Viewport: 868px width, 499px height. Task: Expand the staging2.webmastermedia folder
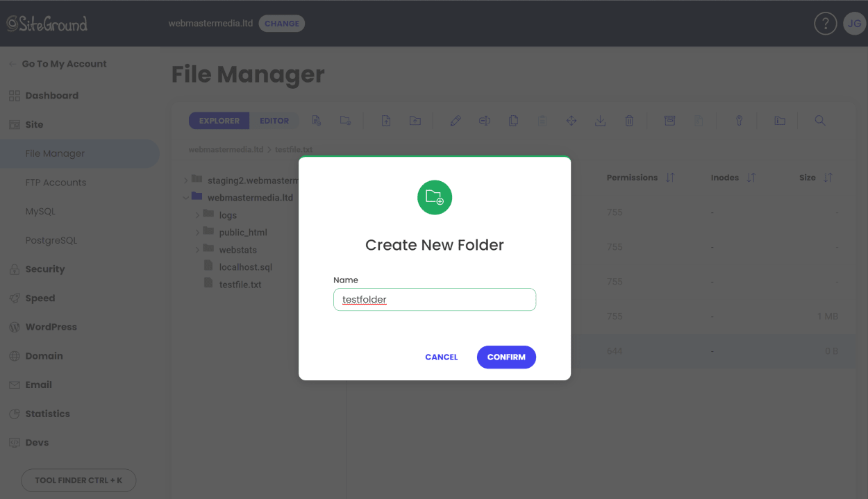(186, 180)
